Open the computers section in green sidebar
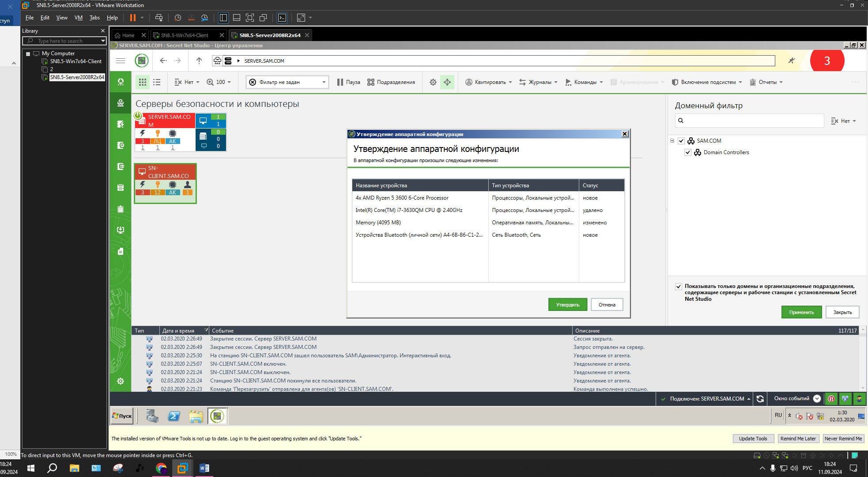This screenshot has height=477, width=868. (x=121, y=103)
